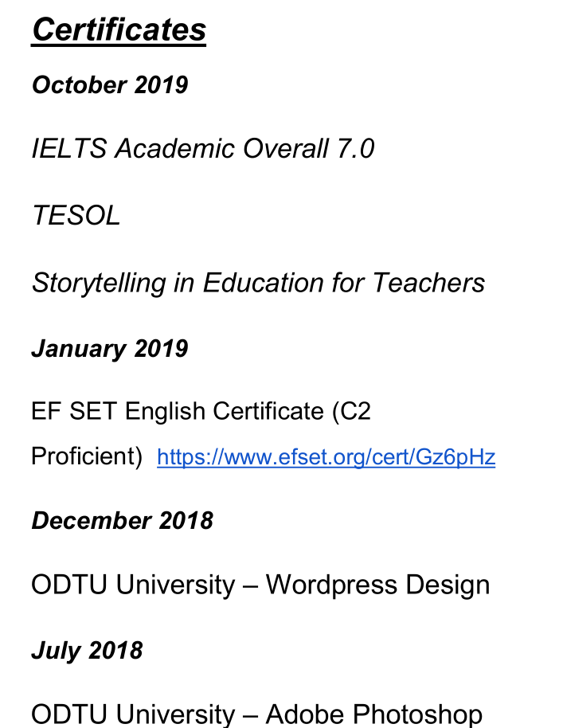563x728 pixels.
Task: Click the EF SET English Certificate text
Action: click(x=177, y=411)
